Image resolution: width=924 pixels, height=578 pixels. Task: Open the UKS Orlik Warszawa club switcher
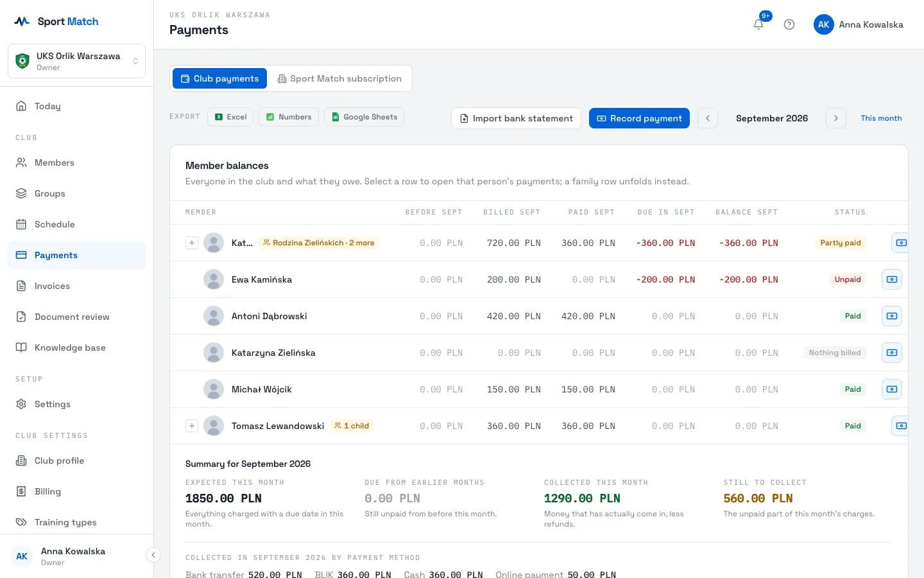click(76, 61)
